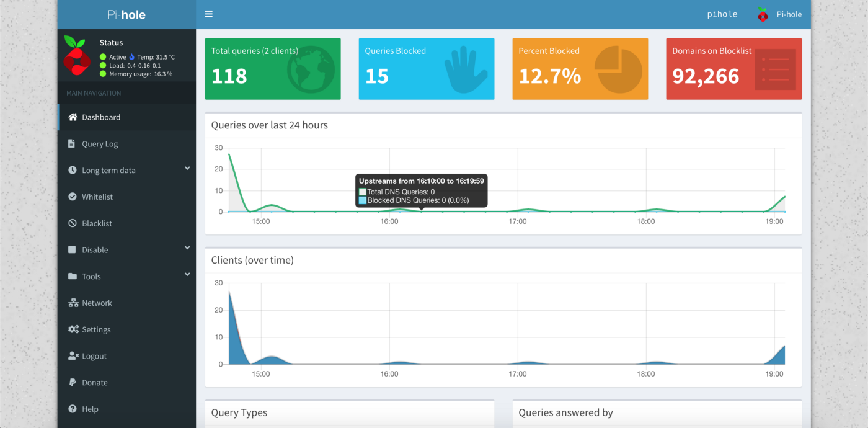This screenshot has width=868, height=428.
Task: Open the red Domains on Blocklist box
Action: click(x=733, y=69)
